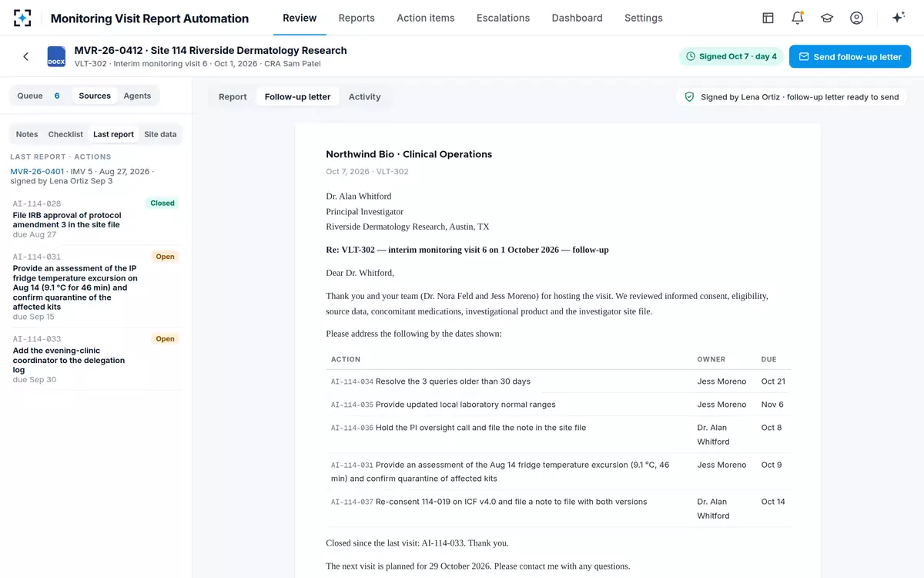Click the shield signed icon

(x=689, y=97)
